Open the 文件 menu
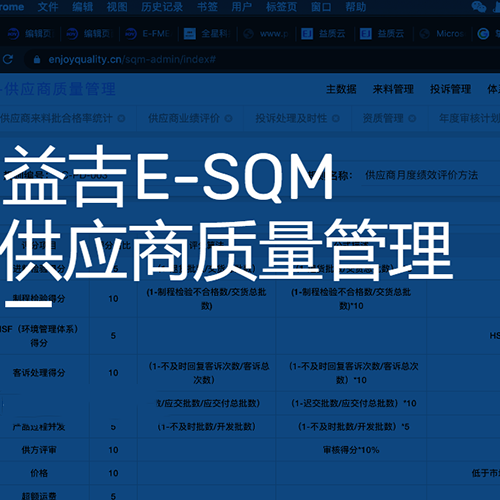 pyautogui.click(x=48, y=7)
